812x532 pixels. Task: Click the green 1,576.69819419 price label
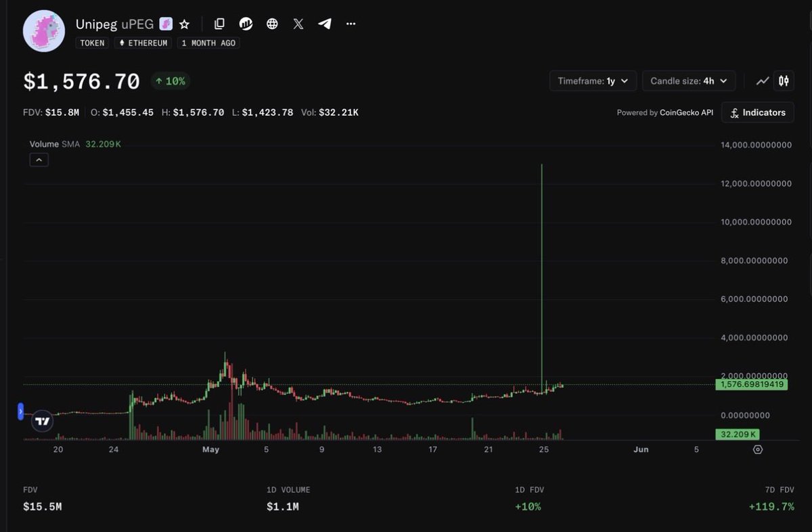coord(752,384)
